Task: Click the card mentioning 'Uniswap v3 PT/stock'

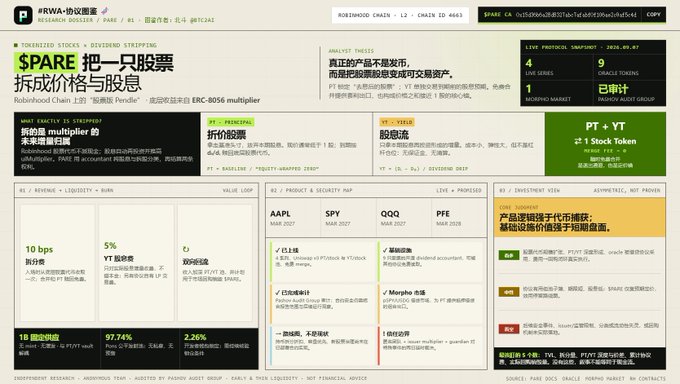Action: [323, 261]
